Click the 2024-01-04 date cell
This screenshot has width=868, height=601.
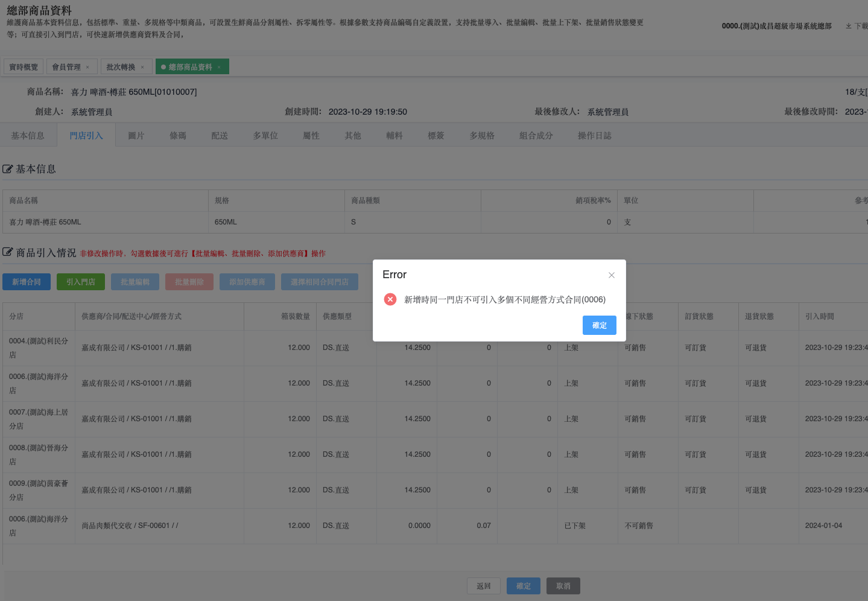(833, 526)
